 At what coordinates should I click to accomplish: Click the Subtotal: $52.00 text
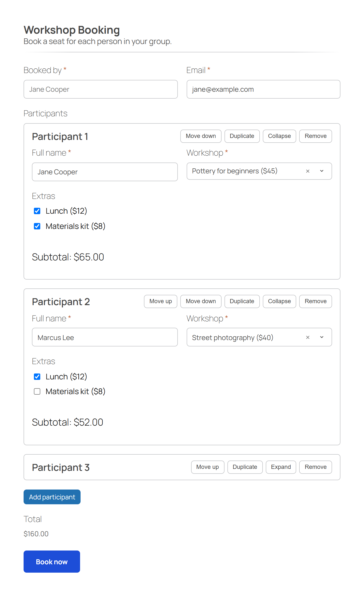click(68, 422)
